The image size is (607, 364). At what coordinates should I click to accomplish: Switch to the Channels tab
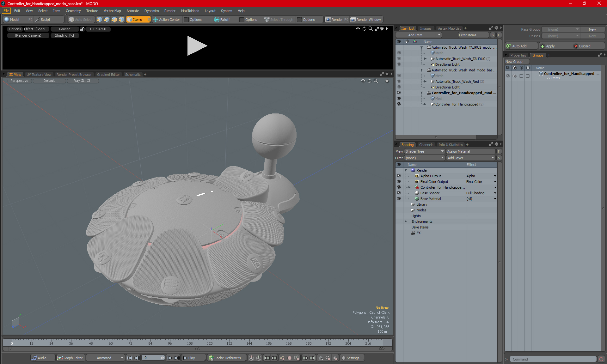click(x=426, y=145)
